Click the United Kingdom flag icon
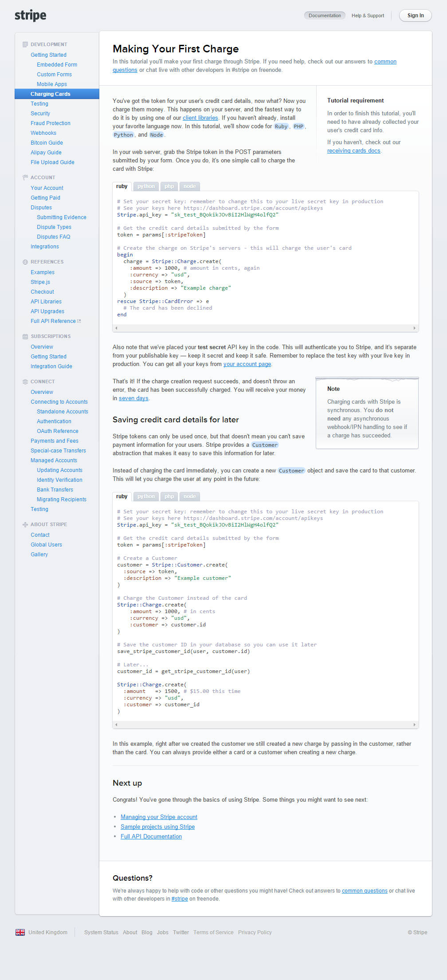The image size is (447, 980). point(20,932)
